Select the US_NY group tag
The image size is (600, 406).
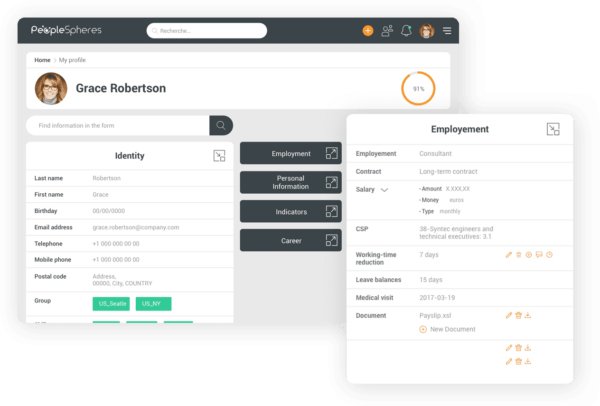(153, 304)
